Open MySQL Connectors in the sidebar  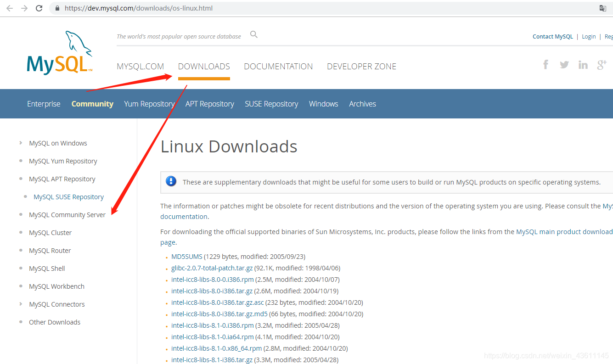pos(56,304)
